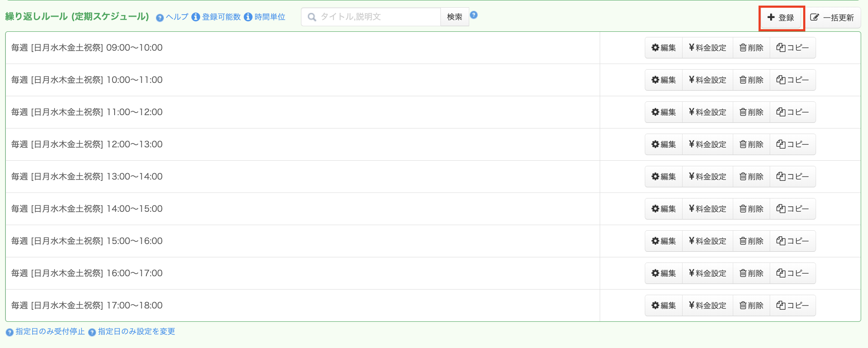Delete the 15:00〜16:00 weekly rule
Viewport: 868px width, 348px height.
(751, 241)
